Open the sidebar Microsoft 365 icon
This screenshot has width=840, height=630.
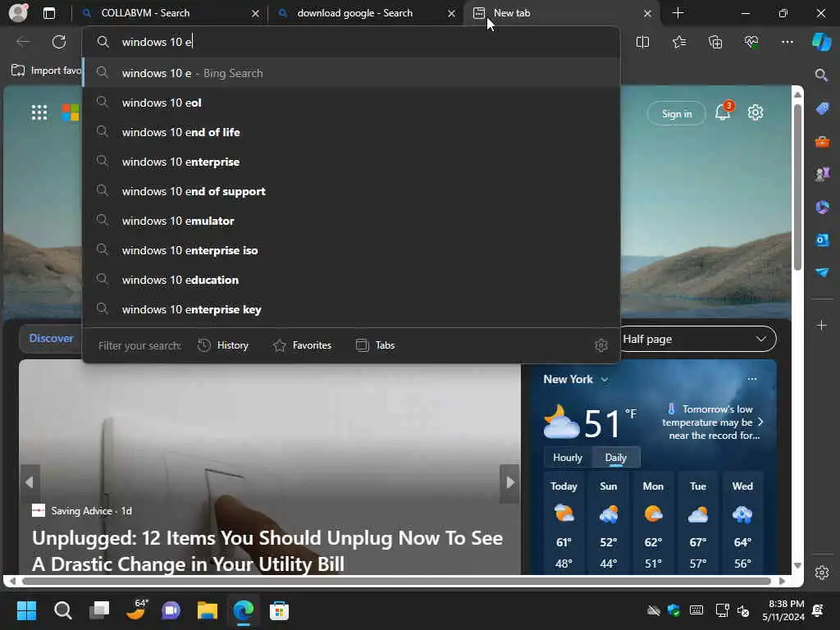point(822,207)
